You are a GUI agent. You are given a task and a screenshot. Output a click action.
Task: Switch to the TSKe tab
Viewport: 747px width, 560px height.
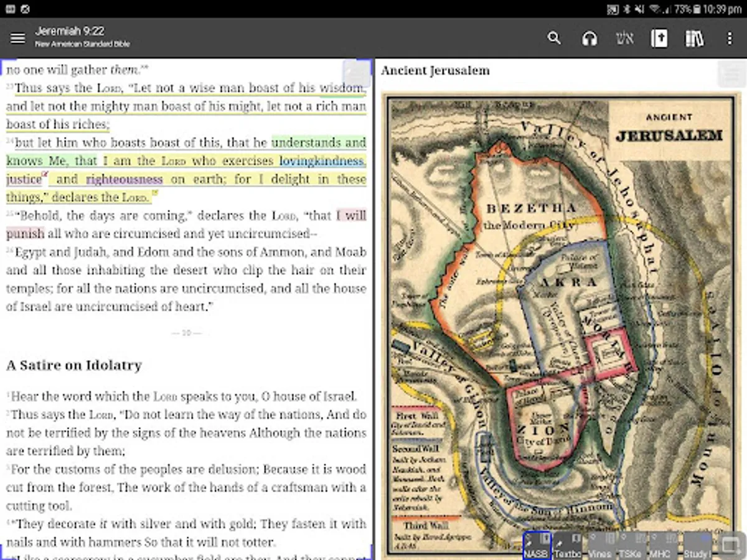click(631, 546)
